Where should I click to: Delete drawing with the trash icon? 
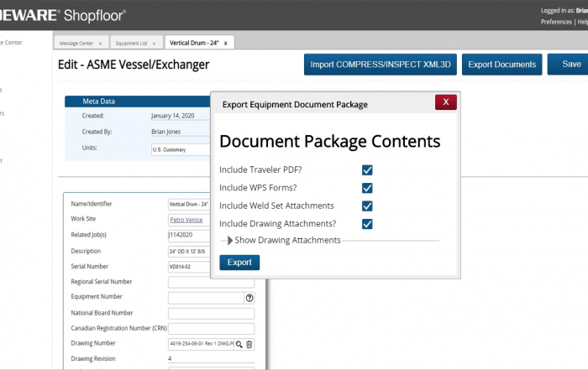point(249,344)
